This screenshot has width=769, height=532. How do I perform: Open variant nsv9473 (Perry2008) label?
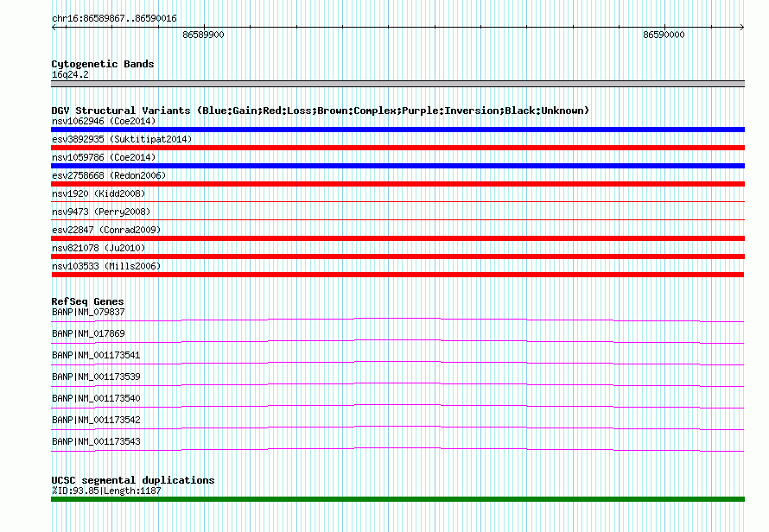coord(101,212)
